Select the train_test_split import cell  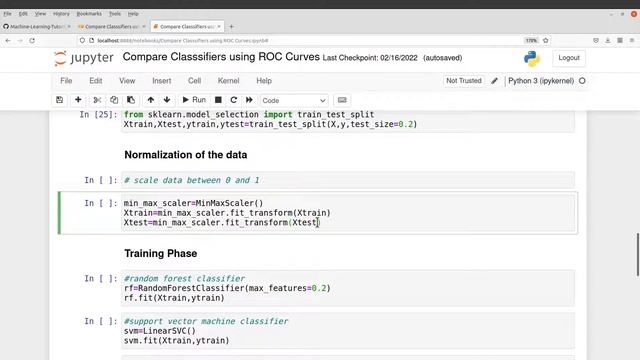pyautogui.click(x=348, y=120)
